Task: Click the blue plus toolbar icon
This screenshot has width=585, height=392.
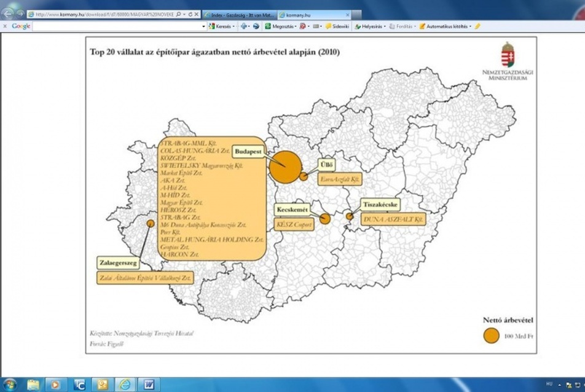Action: click(244, 26)
